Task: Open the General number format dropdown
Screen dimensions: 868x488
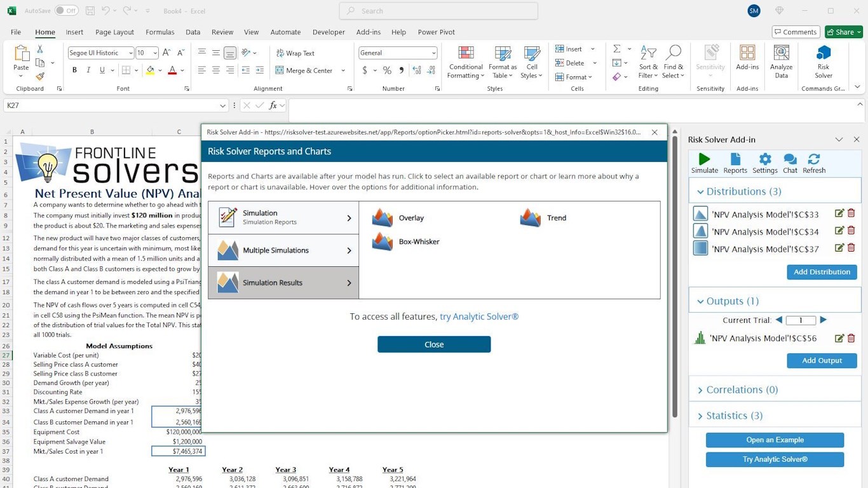Action: (434, 53)
